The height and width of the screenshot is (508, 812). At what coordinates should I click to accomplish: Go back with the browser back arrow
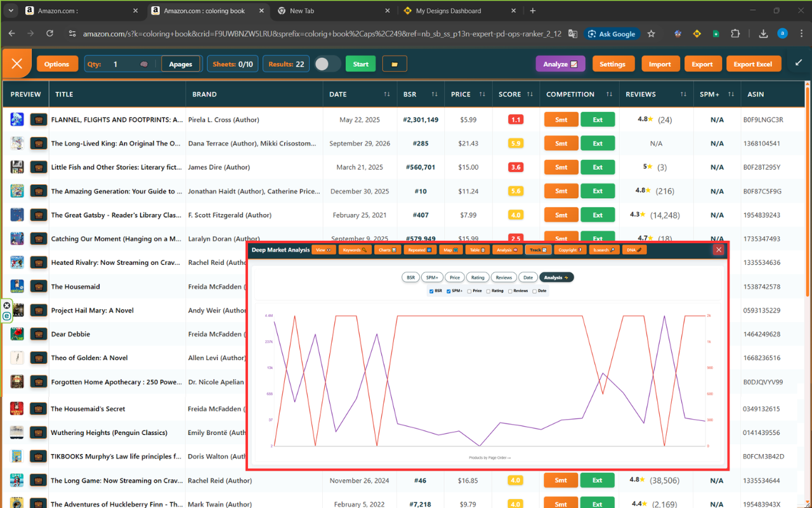13,34
